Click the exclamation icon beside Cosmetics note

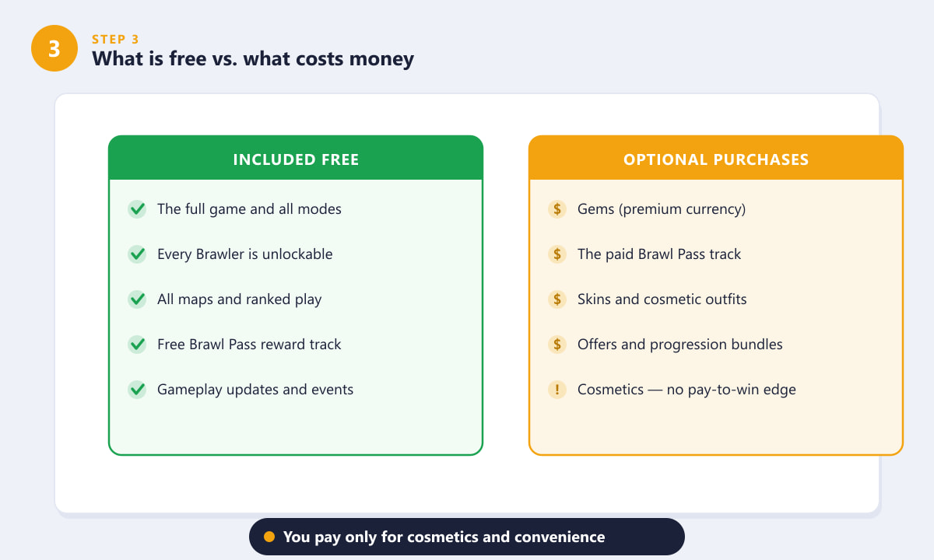pos(557,390)
